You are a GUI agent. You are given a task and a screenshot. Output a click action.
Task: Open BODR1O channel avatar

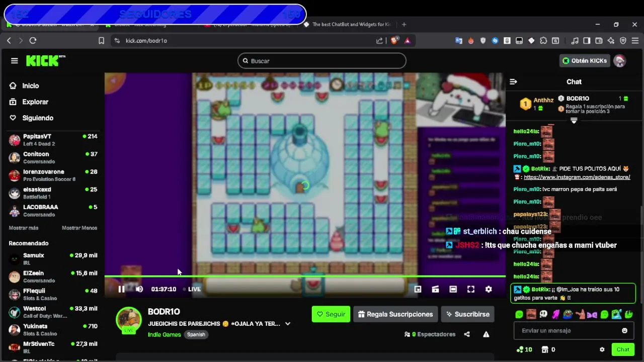(129, 320)
